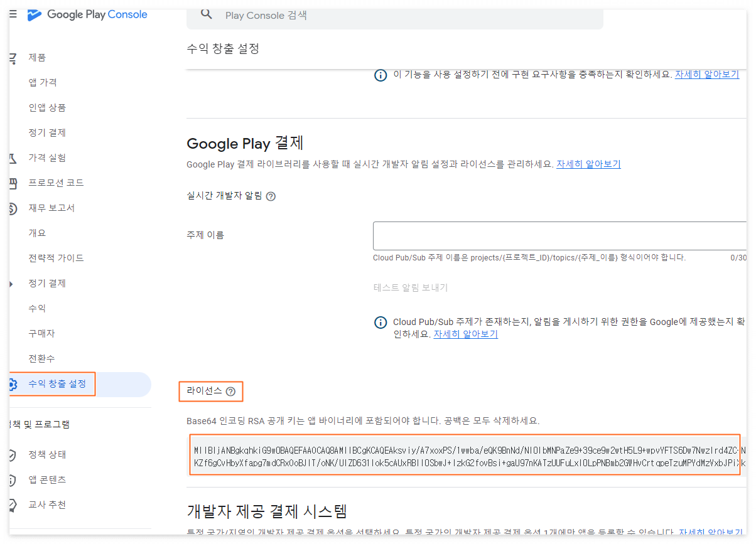Click the 정책 및 프로그램 section header
The width and height of the screenshot is (756, 544).
[41, 424]
